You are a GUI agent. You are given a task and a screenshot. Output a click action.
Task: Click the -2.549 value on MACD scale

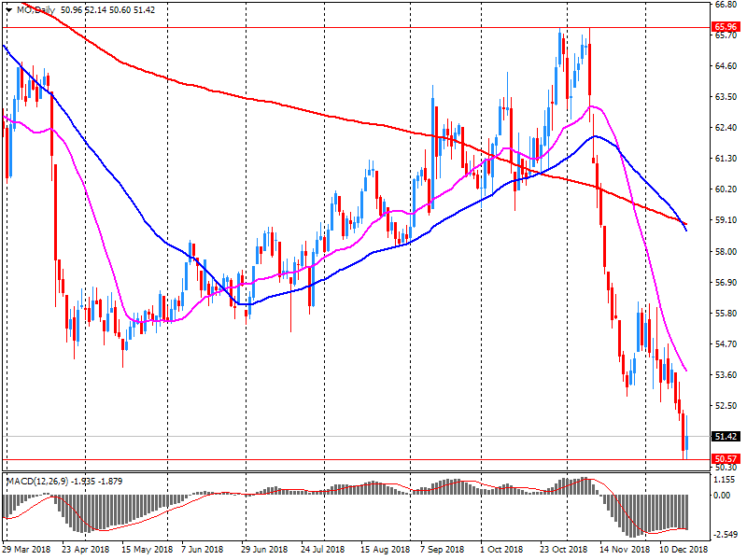(x=727, y=535)
